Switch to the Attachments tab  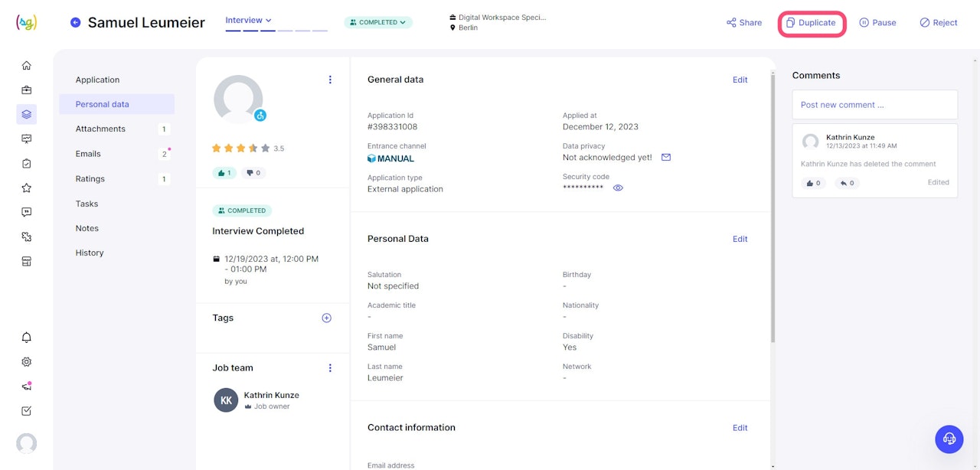100,129
